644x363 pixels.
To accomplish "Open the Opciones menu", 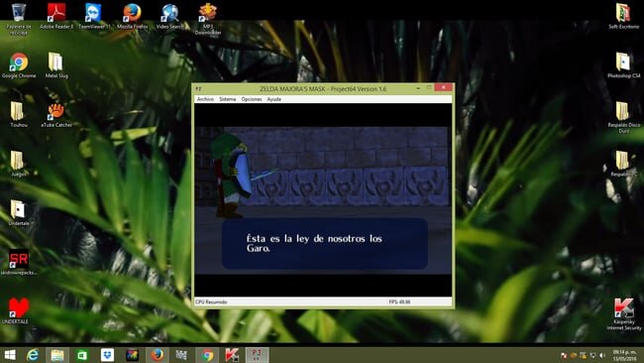I will pyautogui.click(x=252, y=99).
